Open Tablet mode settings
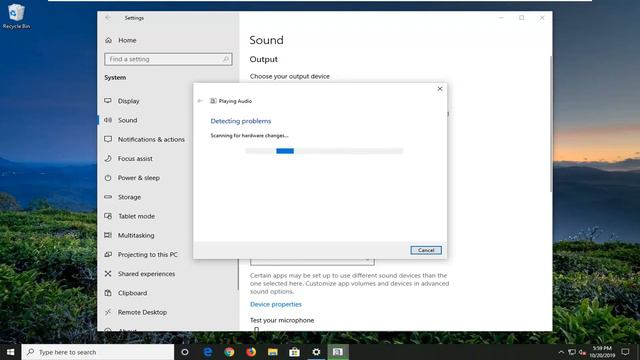The height and width of the screenshot is (360, 640). [136, 216]
